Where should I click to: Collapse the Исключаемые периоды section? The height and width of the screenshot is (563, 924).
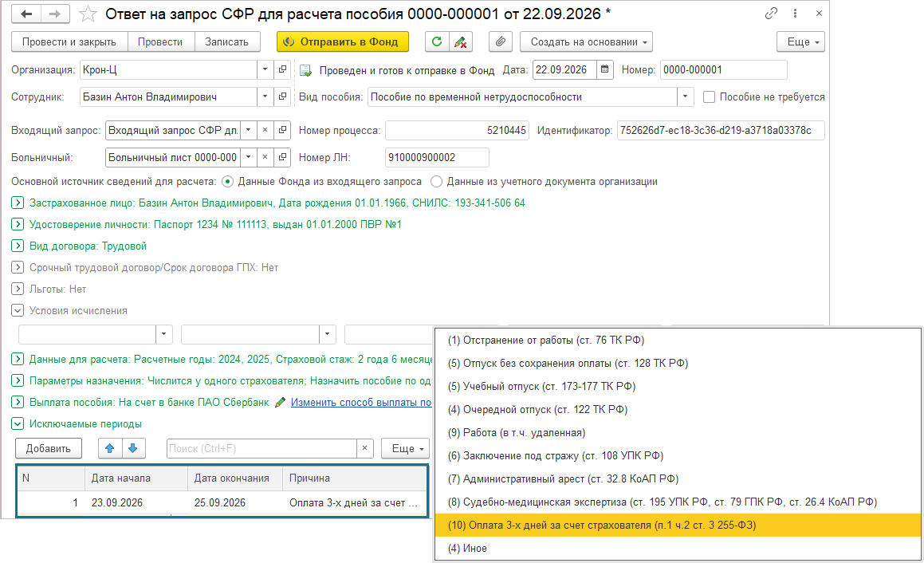tap(18, 424)
